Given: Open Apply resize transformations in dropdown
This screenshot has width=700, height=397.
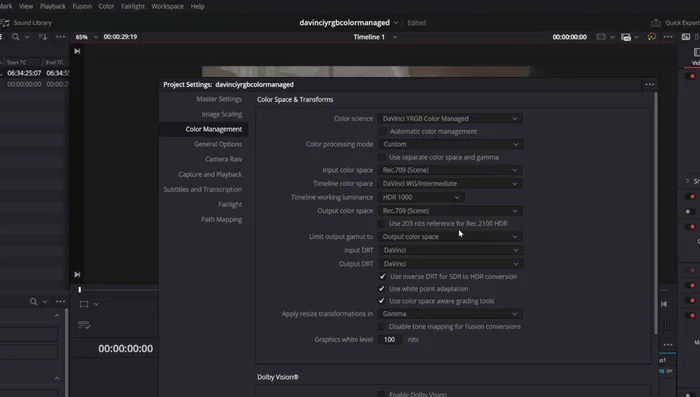Looking at the screenshot, I should [x=450, y=314].
